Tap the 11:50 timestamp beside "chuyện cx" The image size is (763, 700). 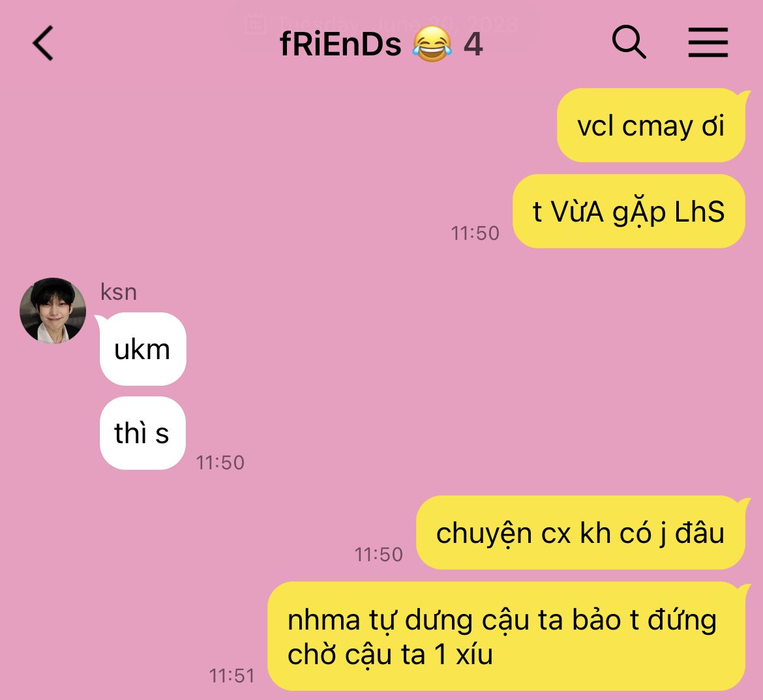pyautogui.click(x=379, y=555)
